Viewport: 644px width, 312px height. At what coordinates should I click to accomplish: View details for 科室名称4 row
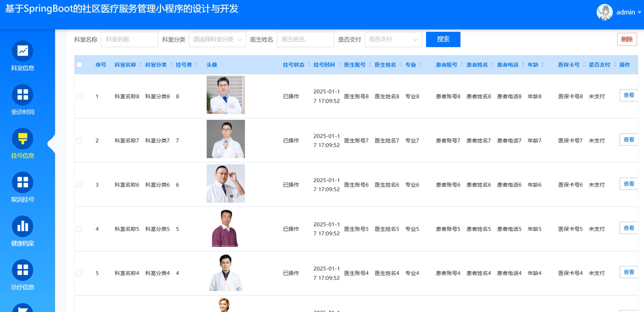click(629, 272)
